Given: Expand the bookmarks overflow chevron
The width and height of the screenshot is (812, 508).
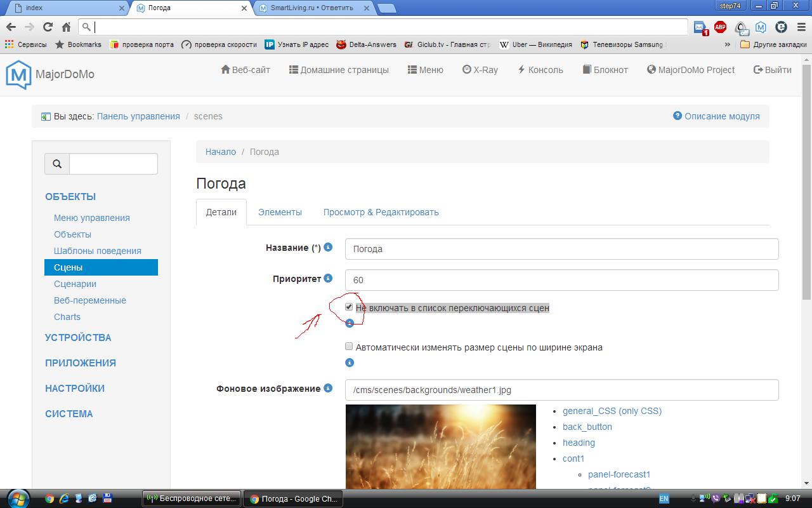Looking at the screenshot, I should pos(727,44).
